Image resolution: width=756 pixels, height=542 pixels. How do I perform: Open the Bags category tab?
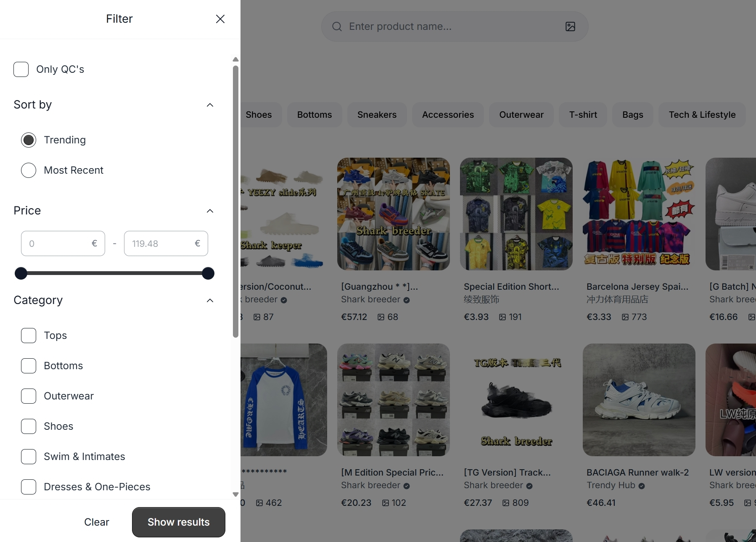(x=633, y=115)
